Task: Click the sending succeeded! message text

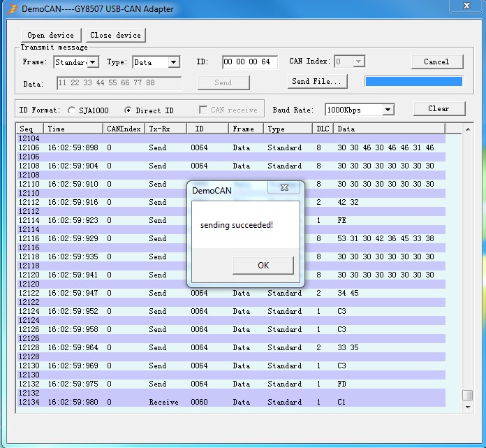Action: point(237,225)
